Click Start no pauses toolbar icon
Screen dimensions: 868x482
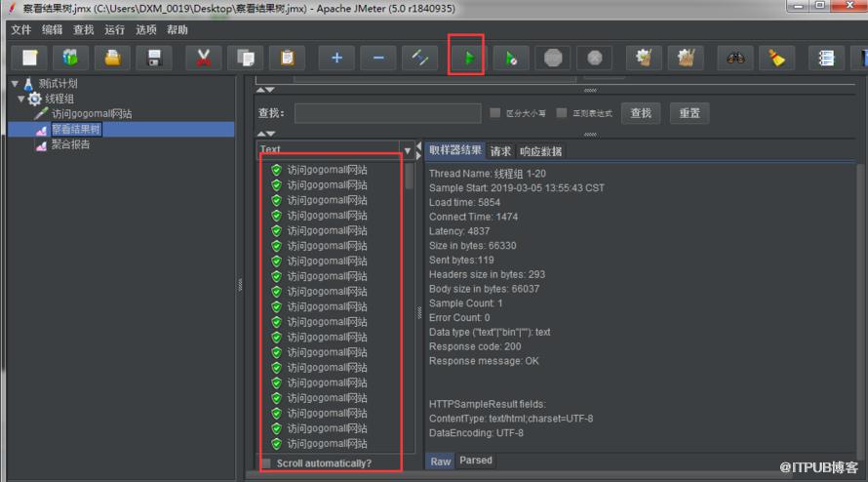click(510, 58)
